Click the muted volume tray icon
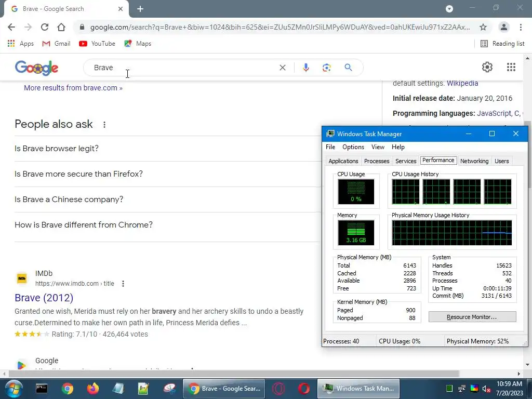This screenshot has height=399, width=532. pos(486,389)
